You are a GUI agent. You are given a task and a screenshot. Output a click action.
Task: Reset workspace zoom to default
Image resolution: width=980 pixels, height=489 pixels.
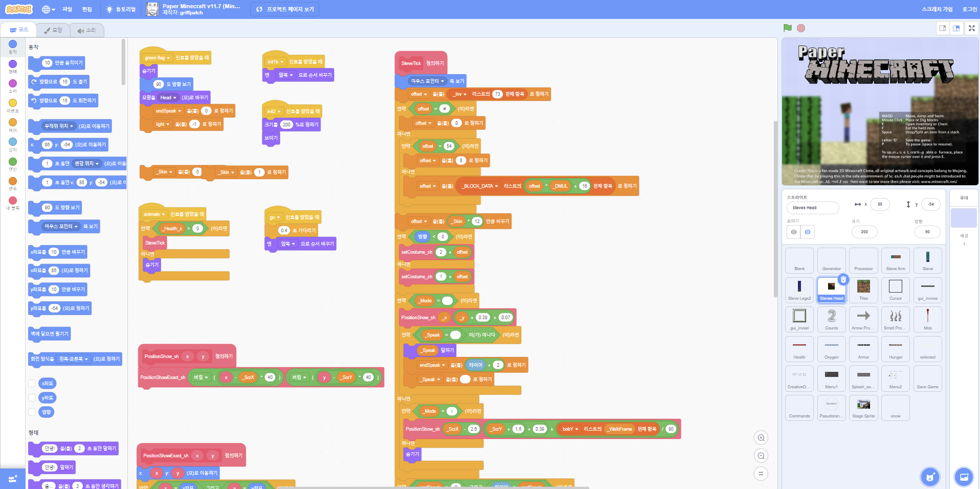coord(761,474)
